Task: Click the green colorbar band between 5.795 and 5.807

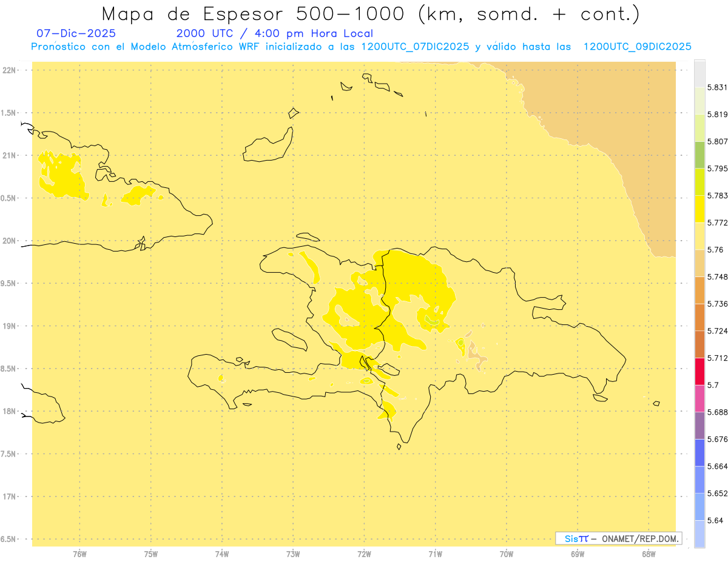Action: [x=699, y=155]
